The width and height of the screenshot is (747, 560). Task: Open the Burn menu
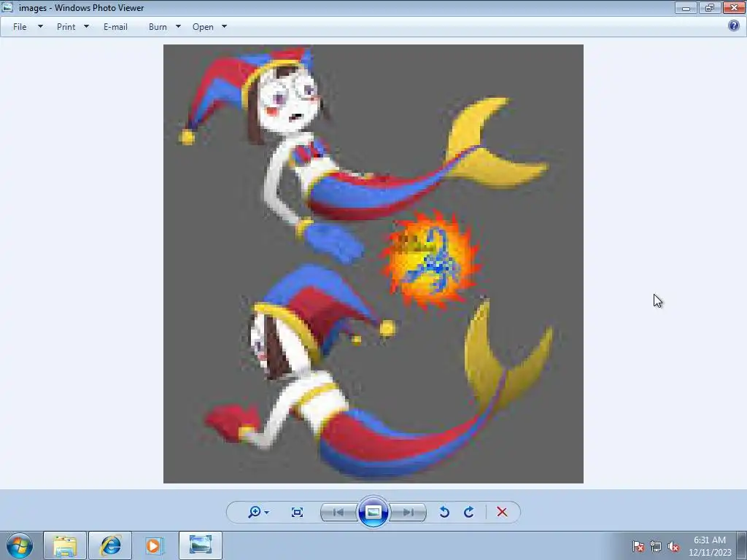tap(158, 27)
